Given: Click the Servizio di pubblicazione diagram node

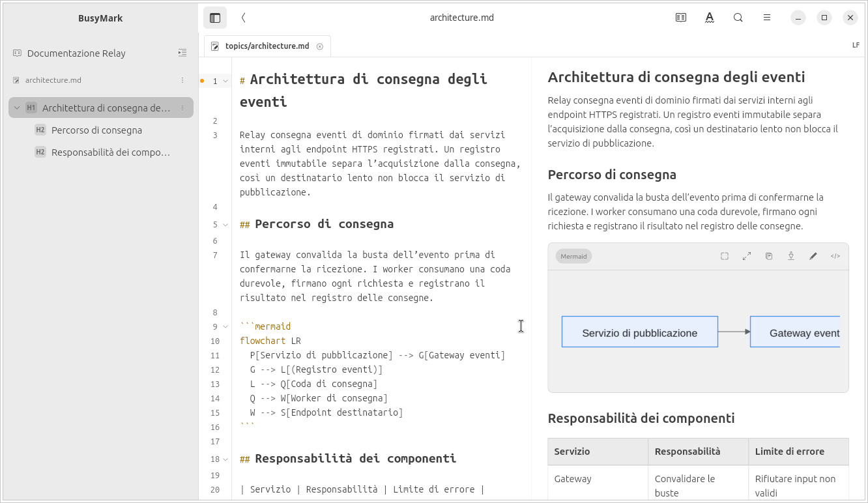Looking at the screenshot, I should (x=640, y=332).
